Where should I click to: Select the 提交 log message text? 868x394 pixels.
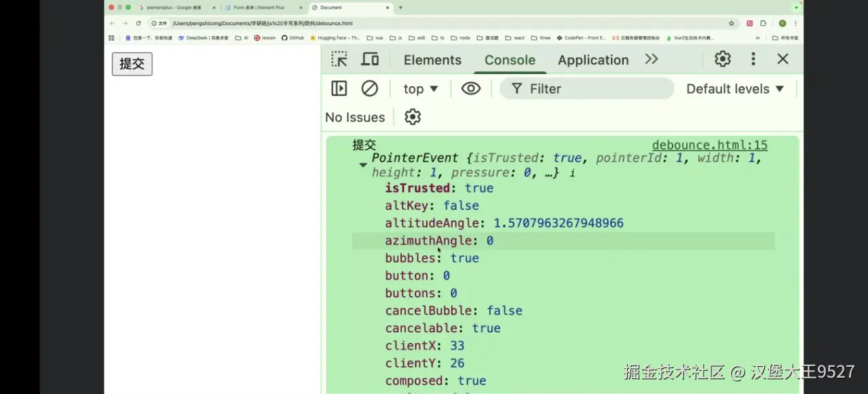(364, 145)
